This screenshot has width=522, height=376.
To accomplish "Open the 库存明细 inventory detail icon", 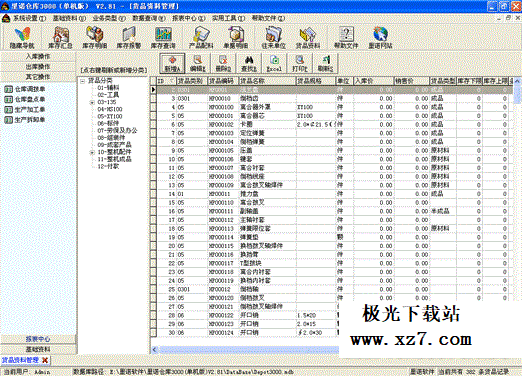I will coord(95,38).
